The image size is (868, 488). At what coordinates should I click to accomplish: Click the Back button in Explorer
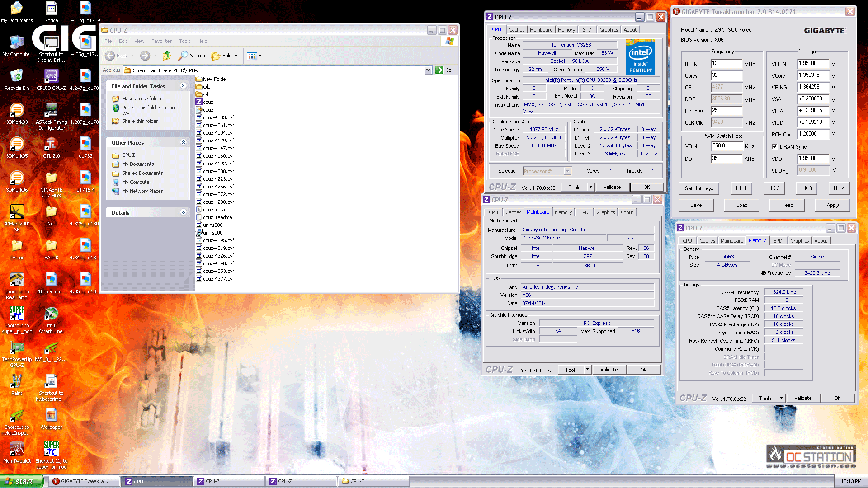pos(117,56)
